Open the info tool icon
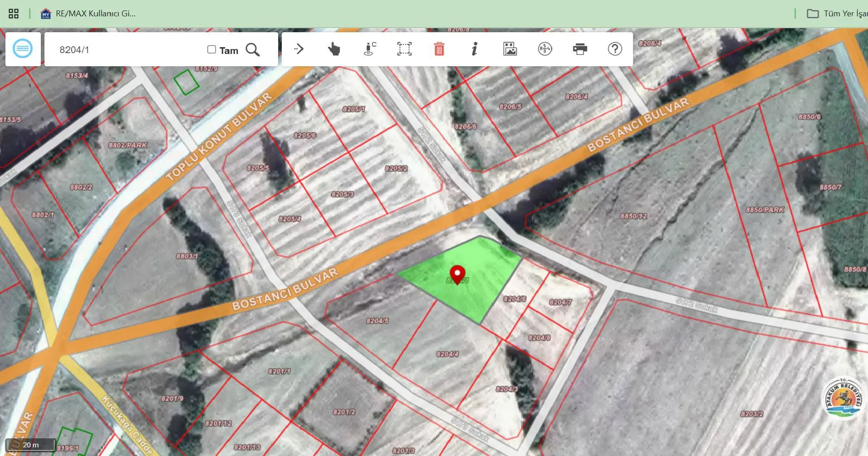 tap(474, 49)
